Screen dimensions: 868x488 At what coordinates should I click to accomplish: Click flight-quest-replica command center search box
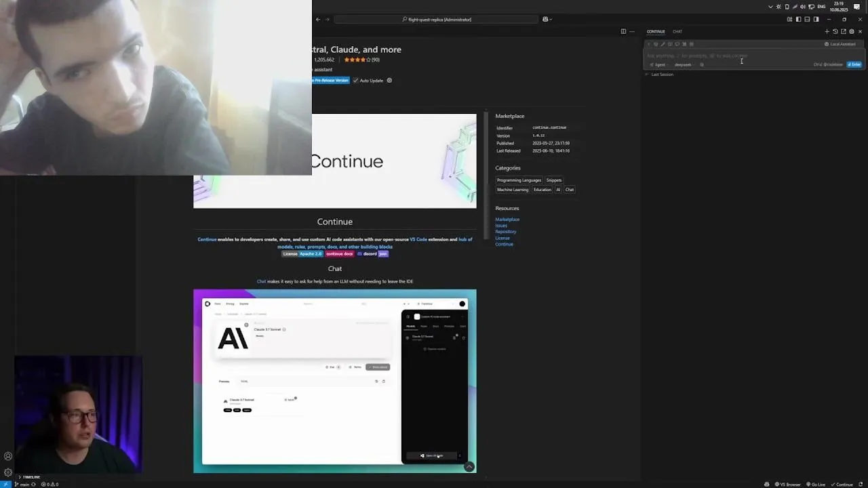point(436,19)
